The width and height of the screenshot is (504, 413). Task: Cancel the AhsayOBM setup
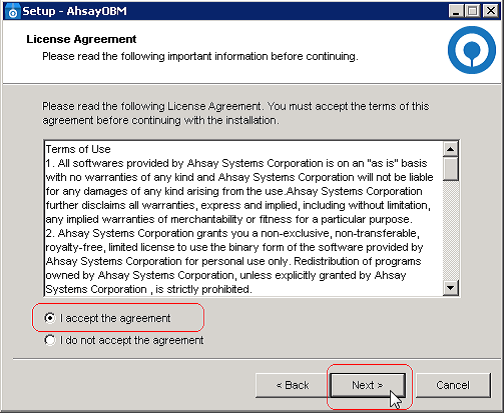click(x=453, y=385)
